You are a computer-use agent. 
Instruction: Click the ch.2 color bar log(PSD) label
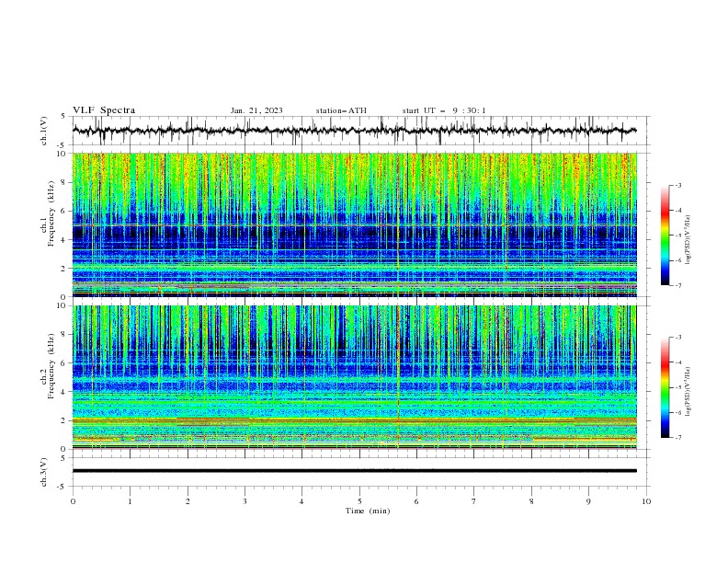click(x=688, y=392)
